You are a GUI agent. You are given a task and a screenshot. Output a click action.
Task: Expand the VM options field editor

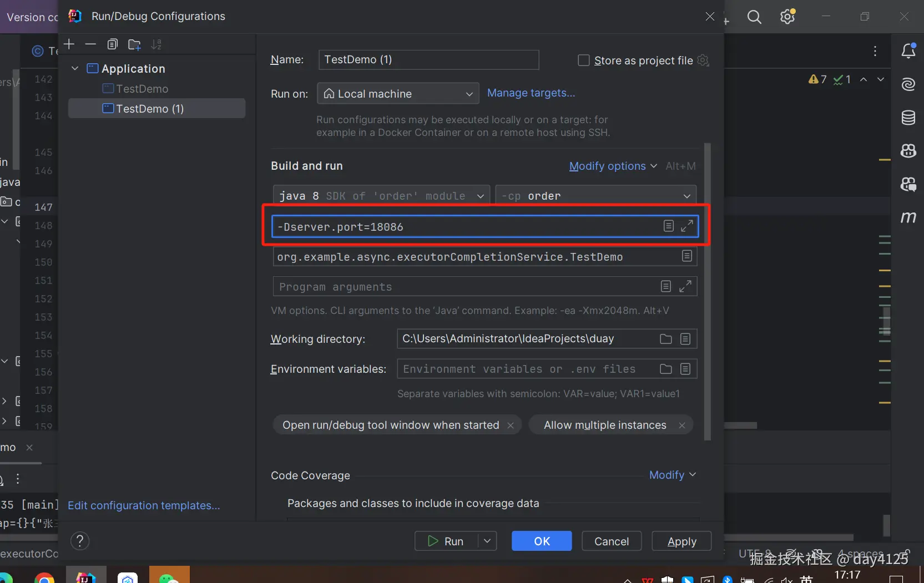click(687, 226)
